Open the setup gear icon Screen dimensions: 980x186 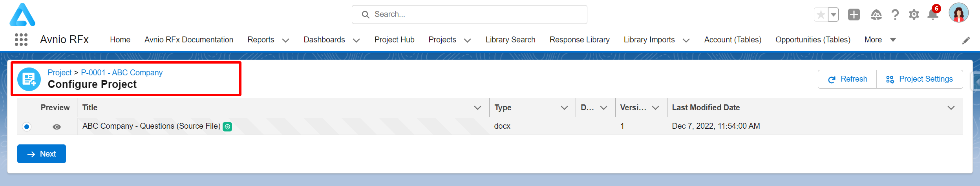pos(914,15)
